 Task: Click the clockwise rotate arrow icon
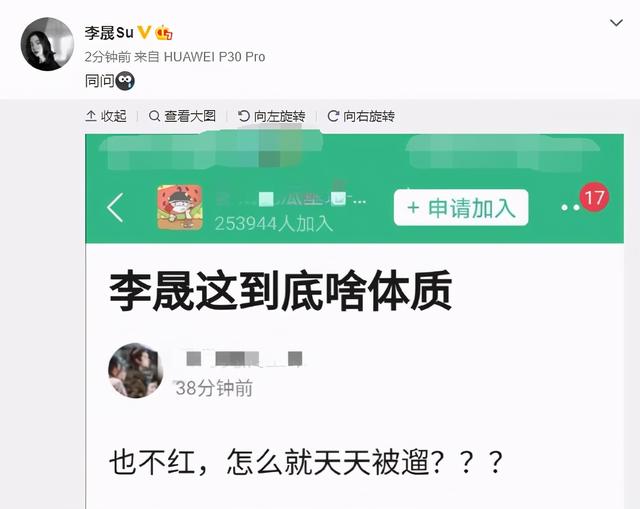(x=333, y=116)
